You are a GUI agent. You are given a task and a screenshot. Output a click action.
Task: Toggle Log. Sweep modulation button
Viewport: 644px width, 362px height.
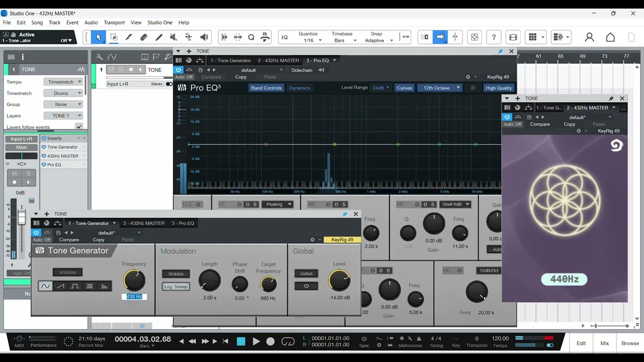point(176,287)
